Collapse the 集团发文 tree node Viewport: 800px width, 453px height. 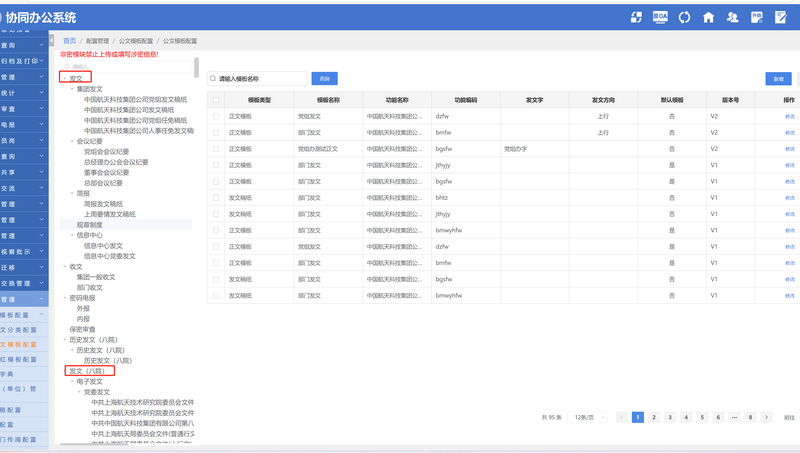72,89
